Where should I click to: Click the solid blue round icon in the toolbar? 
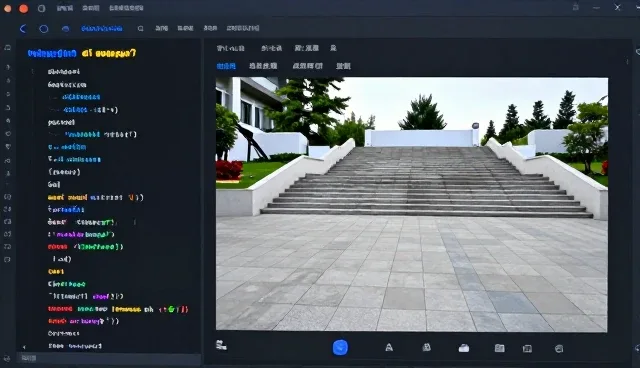(65, 29)
